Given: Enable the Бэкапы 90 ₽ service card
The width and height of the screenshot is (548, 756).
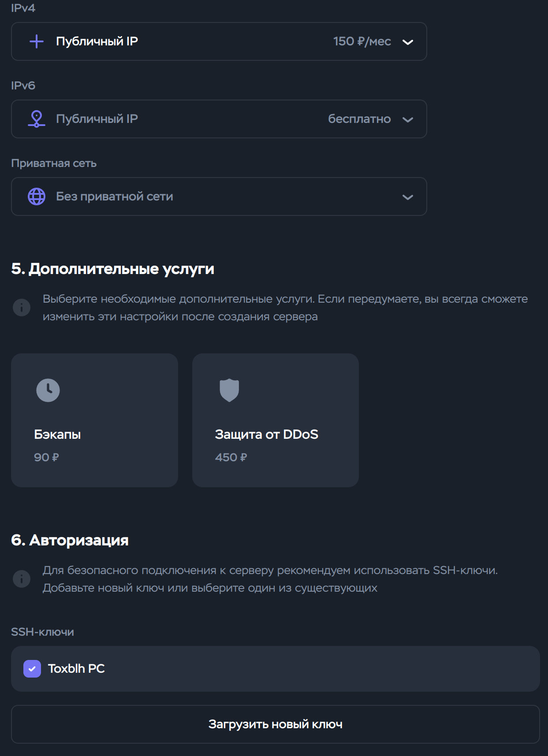Looking at the screenshot, I should pos(94,420).
